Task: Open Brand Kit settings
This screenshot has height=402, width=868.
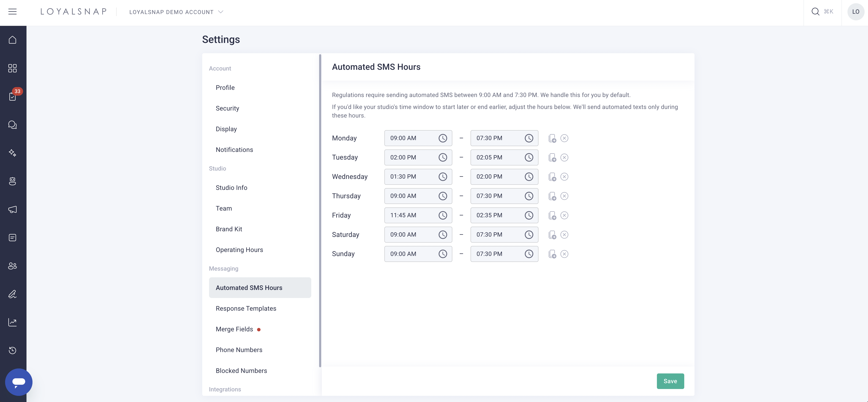Action: pos(260,229)
